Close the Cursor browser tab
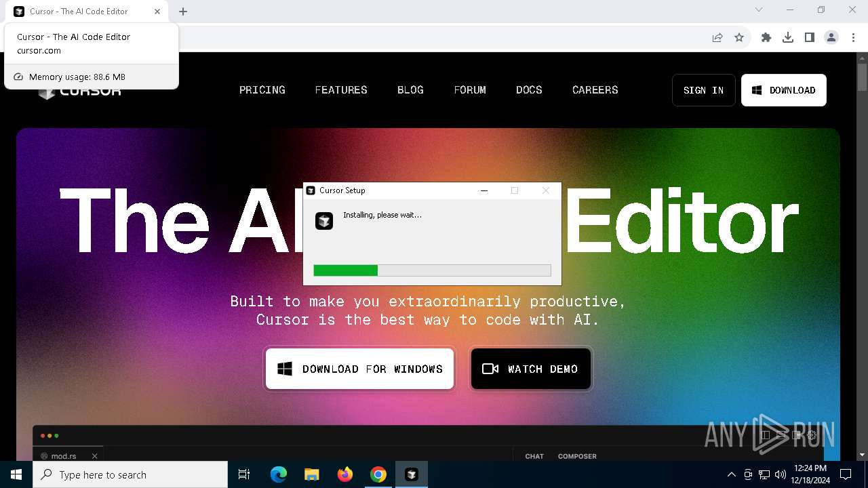 157,12
